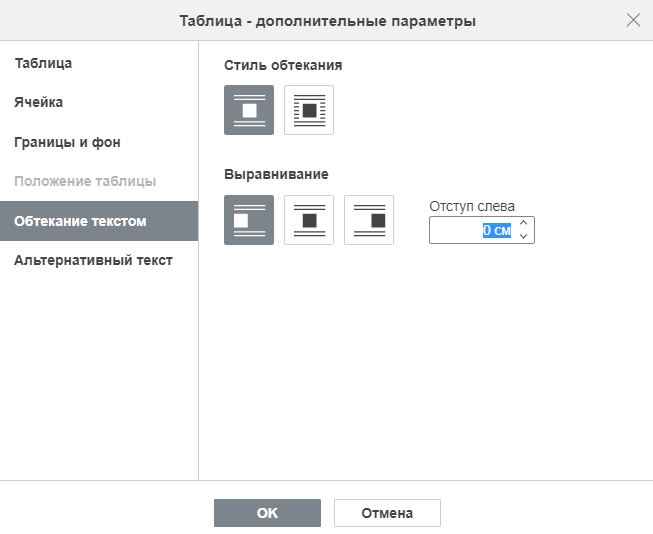653x534 pixels.
Task: Decrease the Отступ слева value
Action: pyautogui.click(x=523, y=236)
